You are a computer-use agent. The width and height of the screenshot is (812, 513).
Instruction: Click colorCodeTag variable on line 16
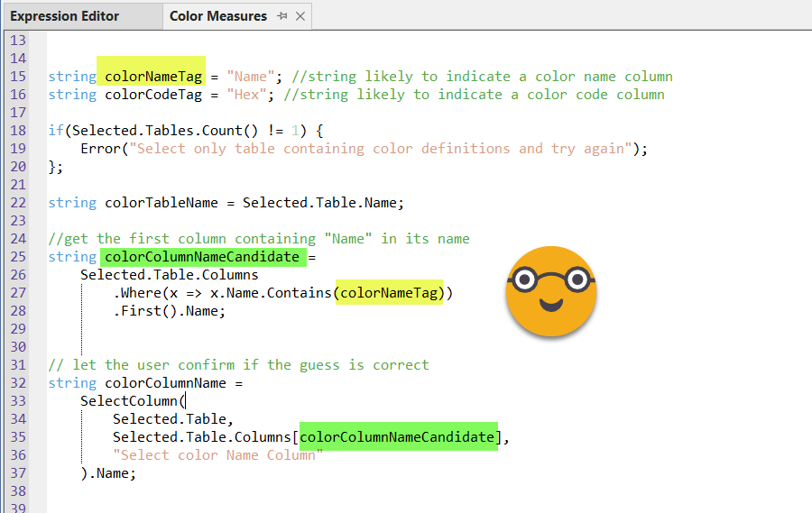(153, 95)
